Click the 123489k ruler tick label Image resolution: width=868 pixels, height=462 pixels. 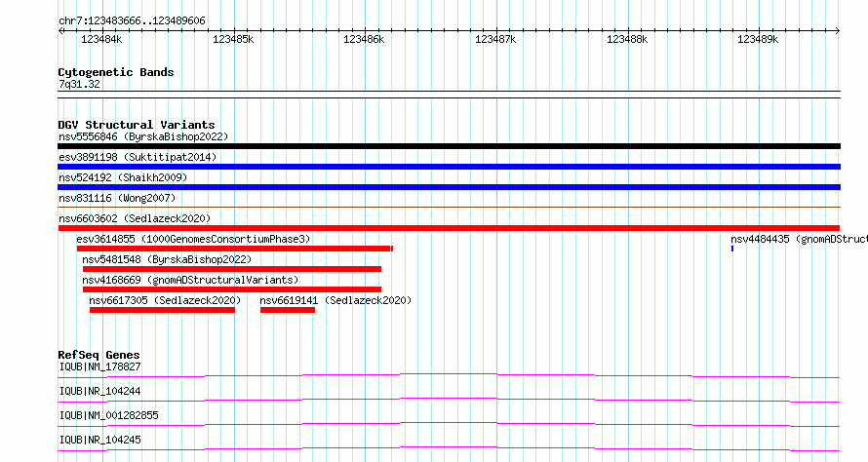click(x=758, y=39)
